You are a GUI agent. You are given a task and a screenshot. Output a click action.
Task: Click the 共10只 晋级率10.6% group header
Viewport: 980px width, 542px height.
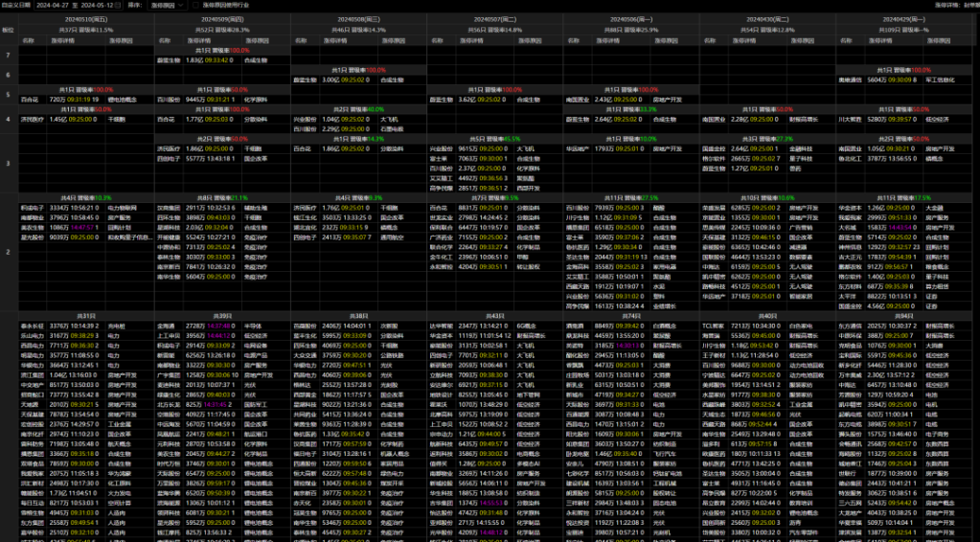(767, 198)
